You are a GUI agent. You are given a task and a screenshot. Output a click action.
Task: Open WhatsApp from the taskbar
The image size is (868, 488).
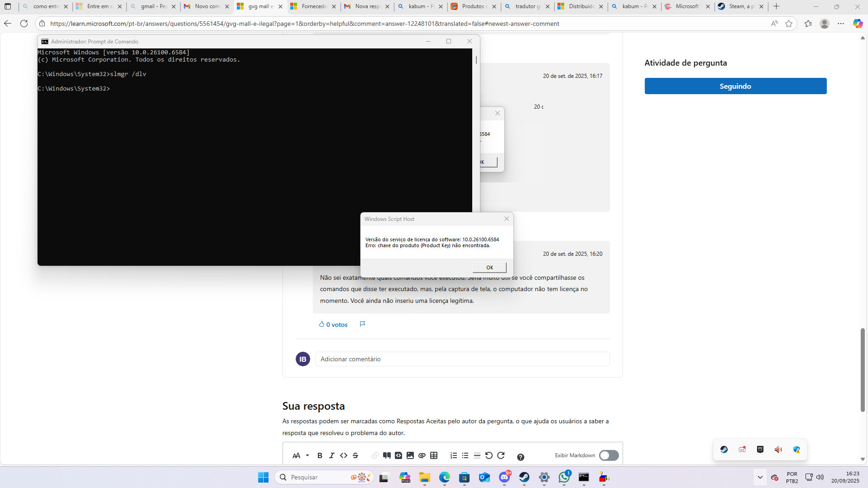pyautogui.click(x=564, y=477)
